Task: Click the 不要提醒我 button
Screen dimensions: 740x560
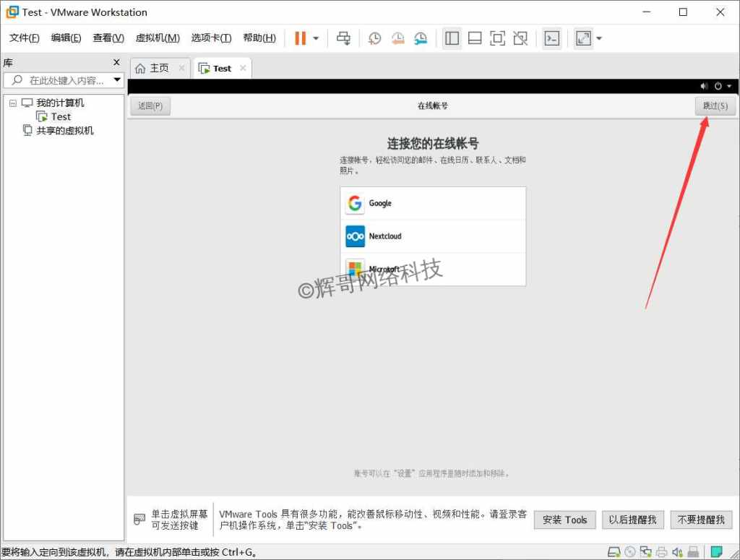Action: click(701, 520)
